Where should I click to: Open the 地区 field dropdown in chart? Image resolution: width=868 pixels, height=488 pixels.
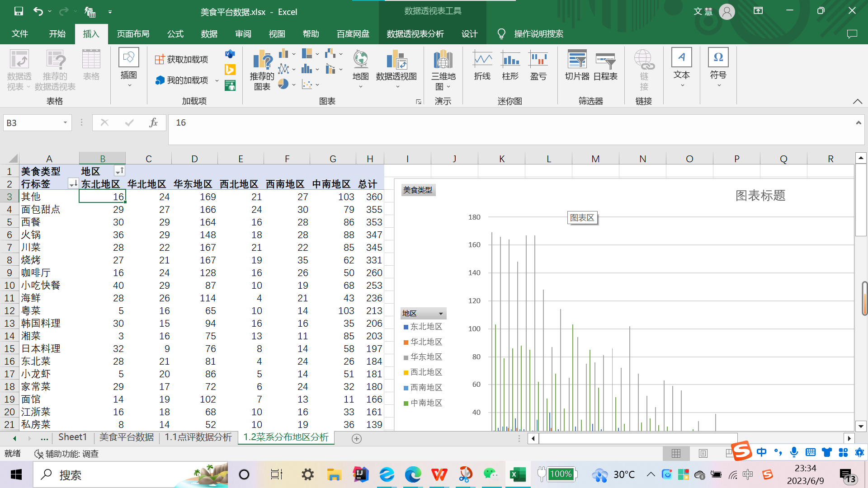point(440,314)
